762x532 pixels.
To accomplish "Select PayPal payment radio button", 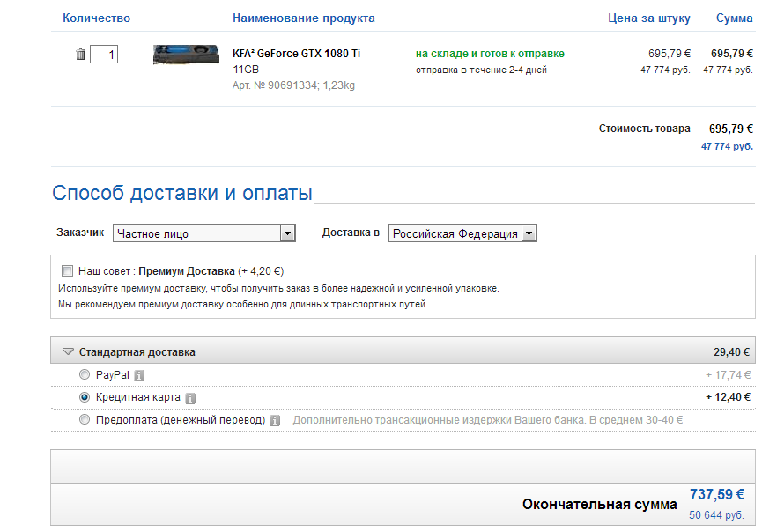I will (85, 374).
